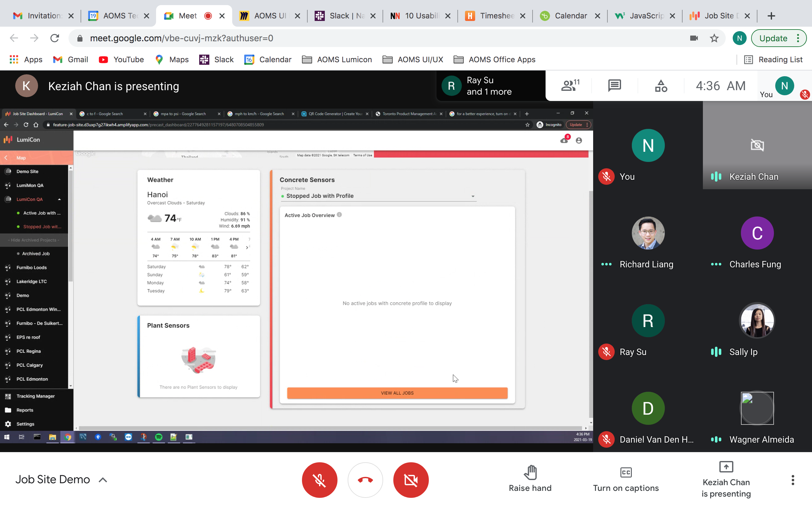The image size is (812, 508).
Task: Open Settings gear in LumiCon sidebar
Action: tap(8, 424)
